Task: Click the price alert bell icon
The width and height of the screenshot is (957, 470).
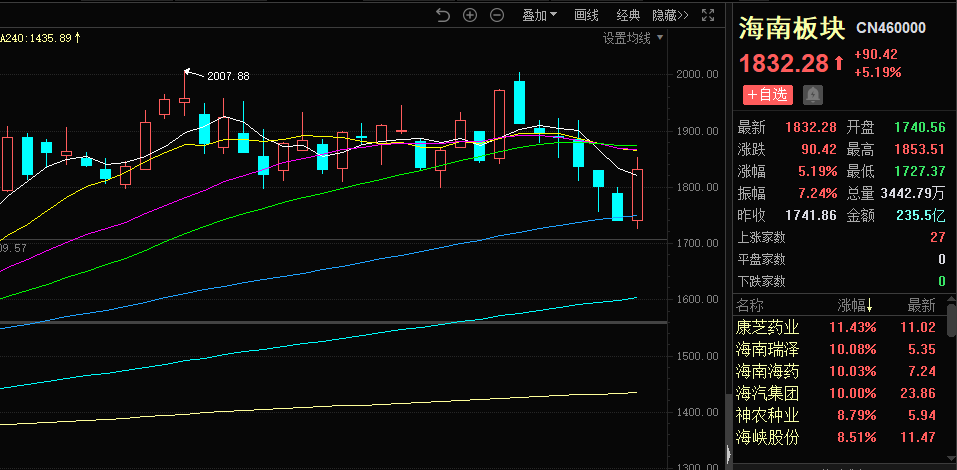Action: [x=812, y=95]
